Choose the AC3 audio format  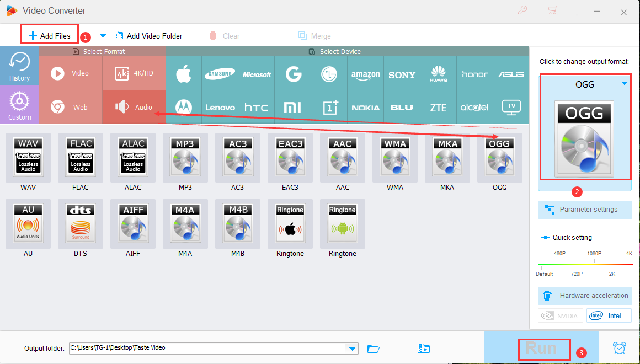coord(238,158)
